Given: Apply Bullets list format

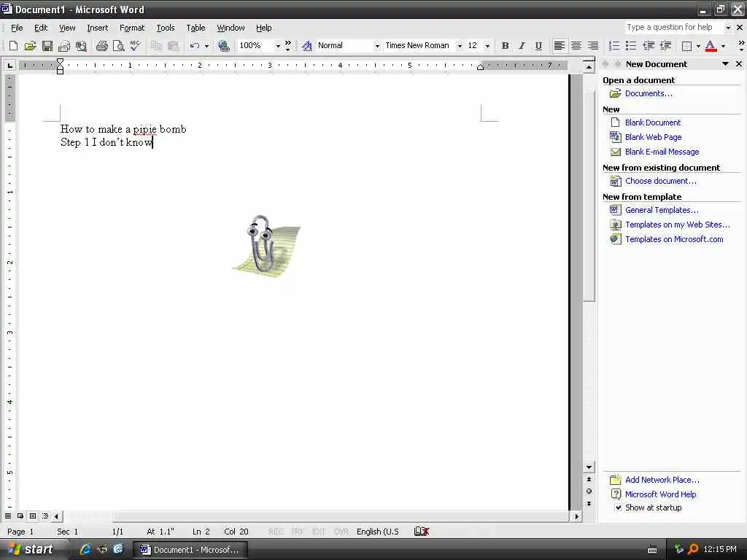Looking at the screenshot, I should click(x=631, y=46).
